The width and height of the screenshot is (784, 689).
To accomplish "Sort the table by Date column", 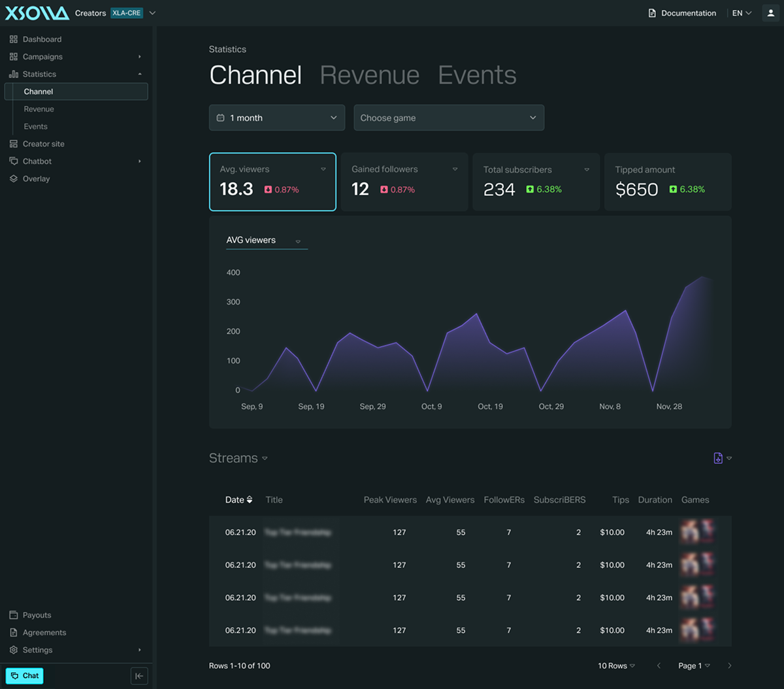I will (x=238, y=500).
